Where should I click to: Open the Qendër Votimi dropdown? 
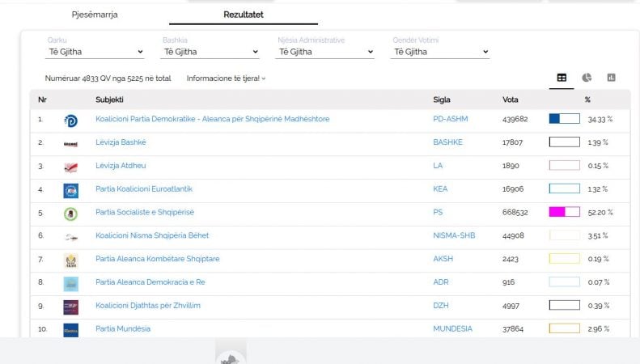pyautogui.click(x=440, y=52)
